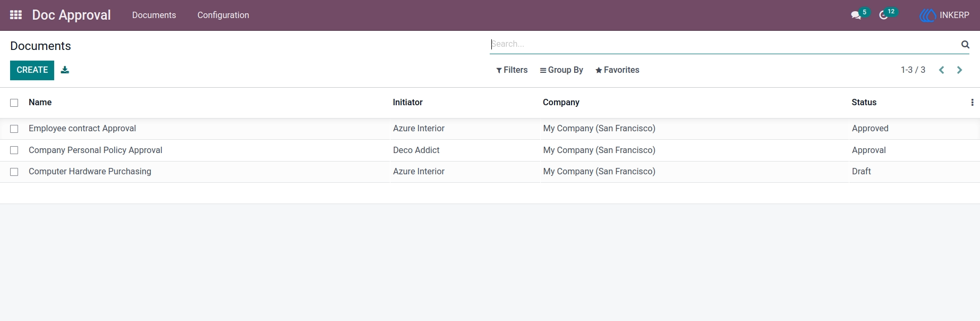
Task: Open the conversations messages icon
Action: [x=856, y=15]
